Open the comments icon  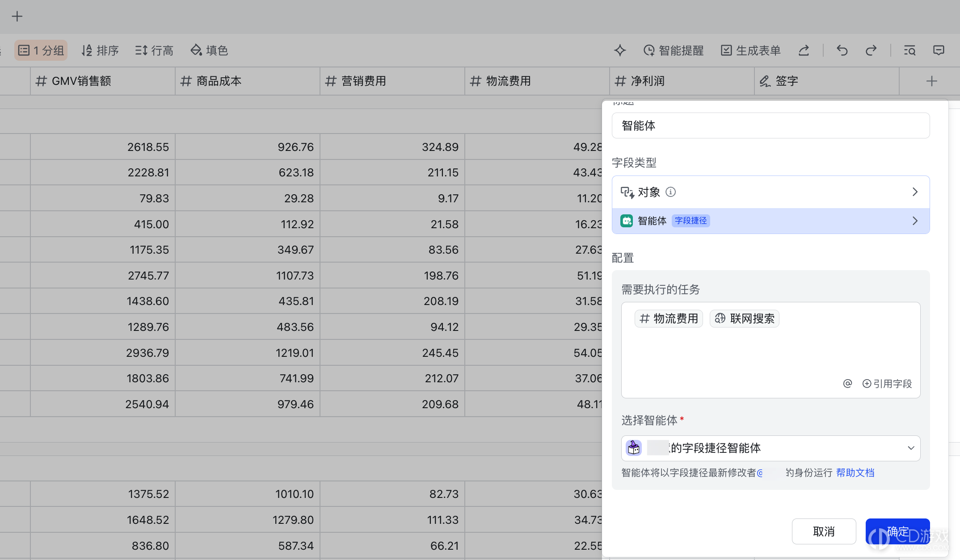pos(939,50)
